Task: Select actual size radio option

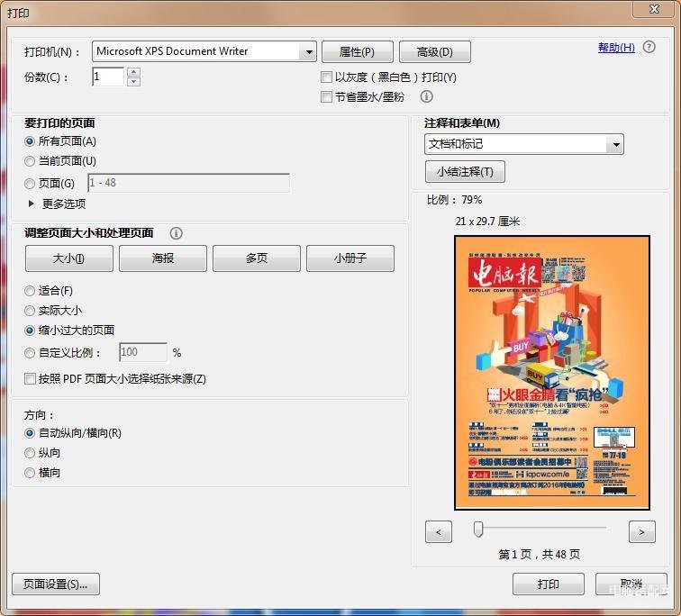Action: click(31, 311)
